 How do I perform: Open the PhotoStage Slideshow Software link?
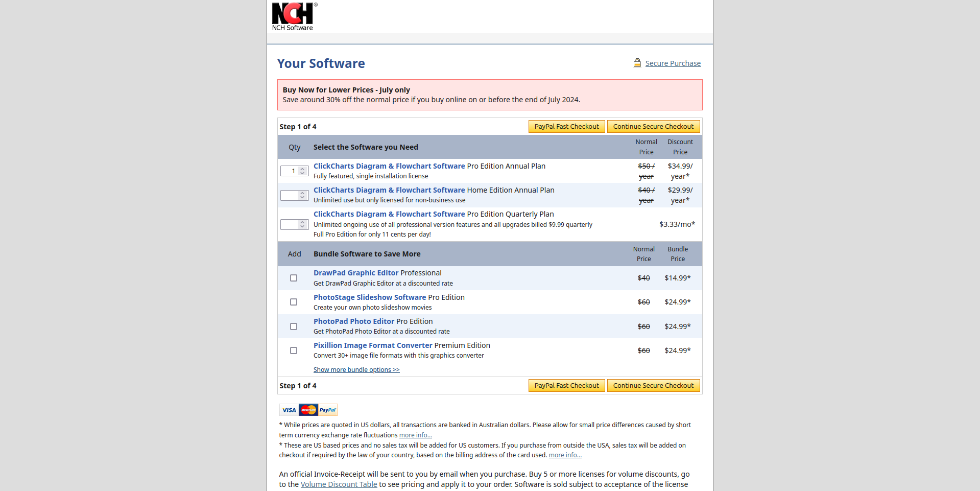click(x=370, y=297)
